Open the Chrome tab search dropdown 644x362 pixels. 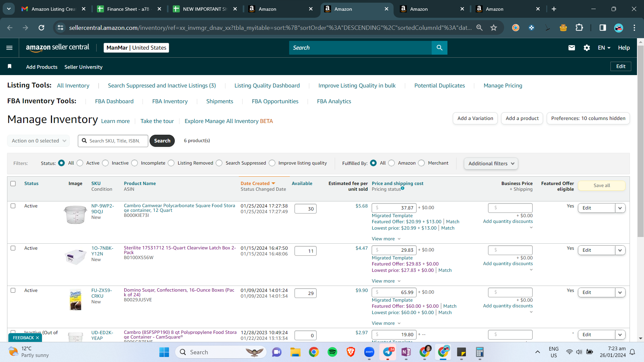(x=9, y=9)
